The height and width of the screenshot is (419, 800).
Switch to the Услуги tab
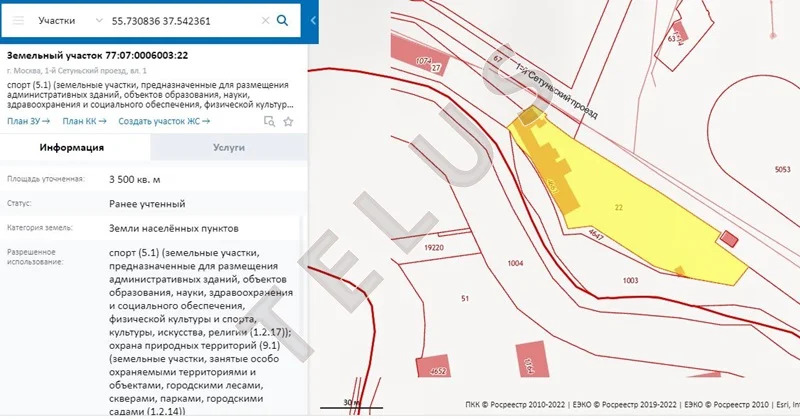pyautogui.click(x=227, y=147)
